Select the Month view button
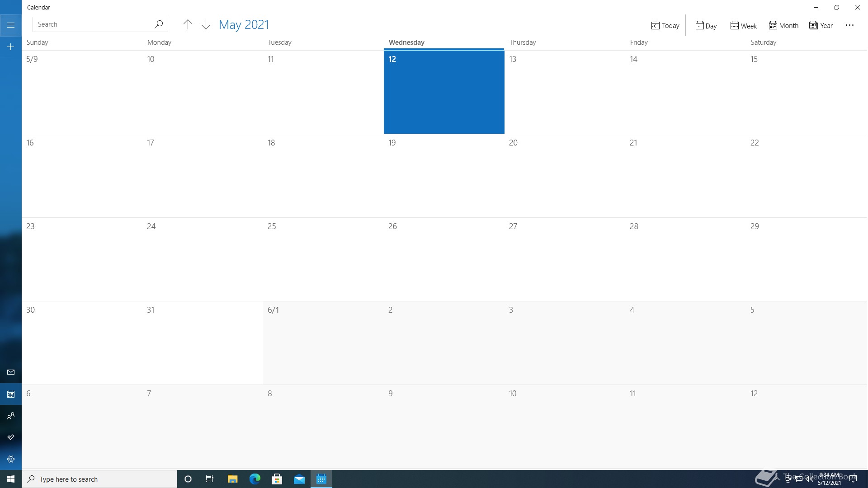The width and height of the screenshot is (868, 488). point(783,26)
